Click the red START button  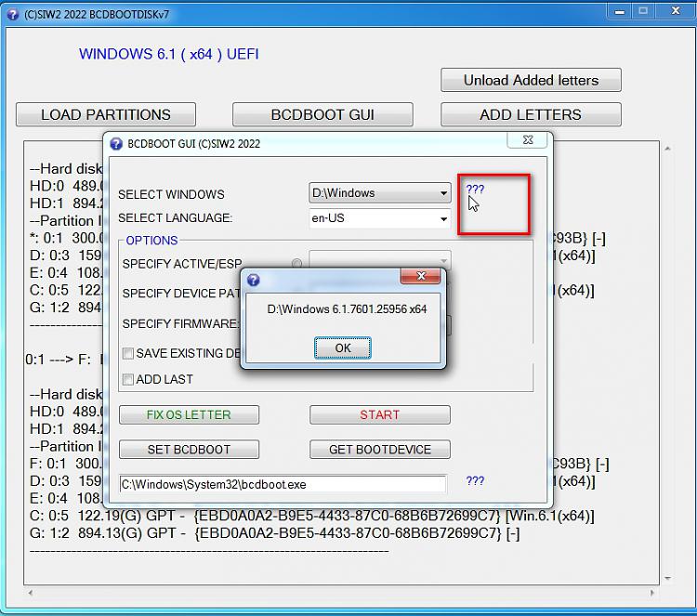click(379, 414)
